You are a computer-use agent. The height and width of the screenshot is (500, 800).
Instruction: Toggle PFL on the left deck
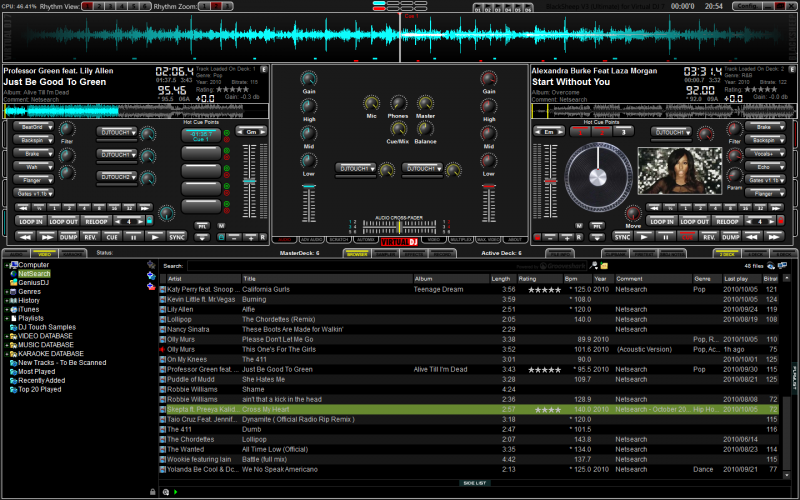[x=202, y=226]
